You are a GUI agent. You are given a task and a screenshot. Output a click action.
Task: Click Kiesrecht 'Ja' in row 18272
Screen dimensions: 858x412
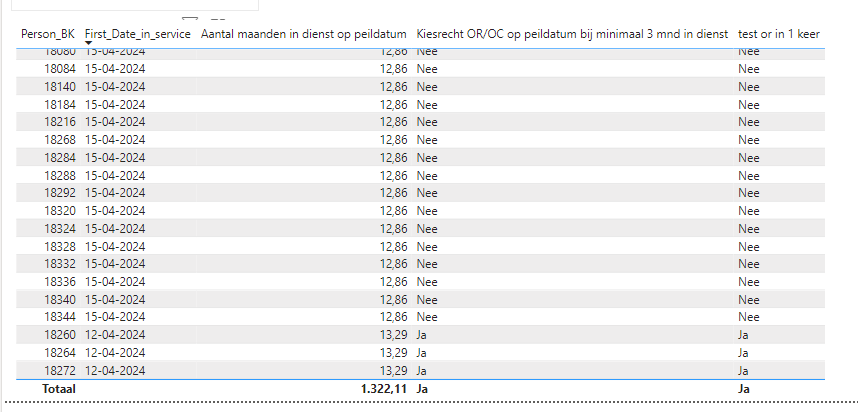[421, 370]
